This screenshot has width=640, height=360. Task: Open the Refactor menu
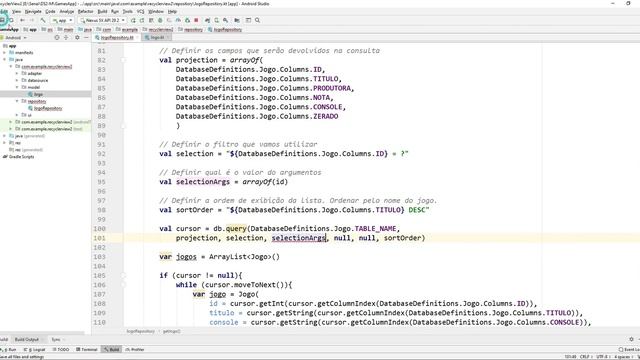point(85,11)
